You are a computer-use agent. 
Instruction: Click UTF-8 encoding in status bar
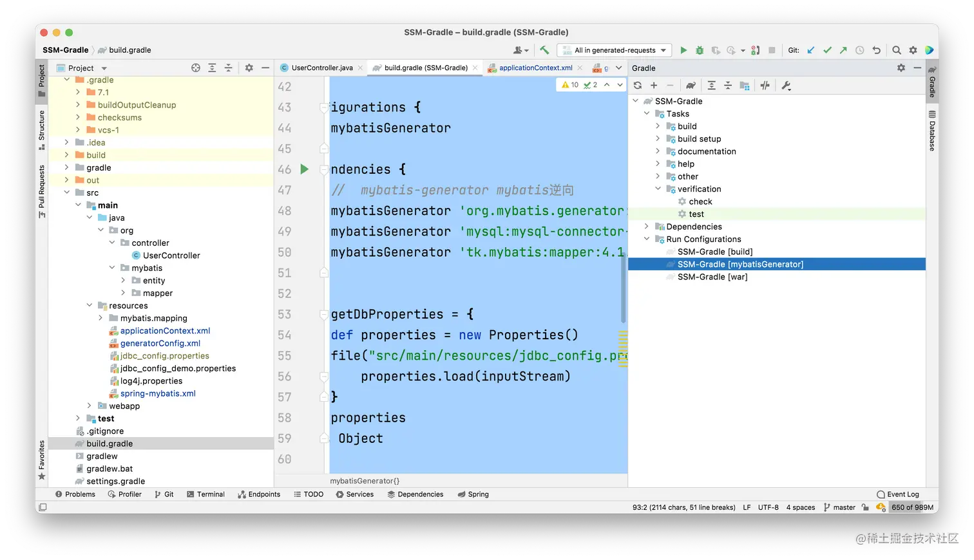tap(768, 508)
